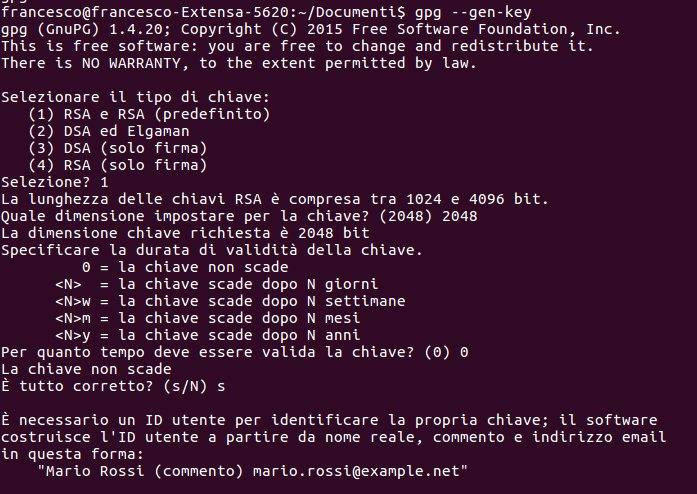Viewport: 697px width, 494px height.
Task: Click the '<N>w' weeks expiry option line
Action: 230,301
